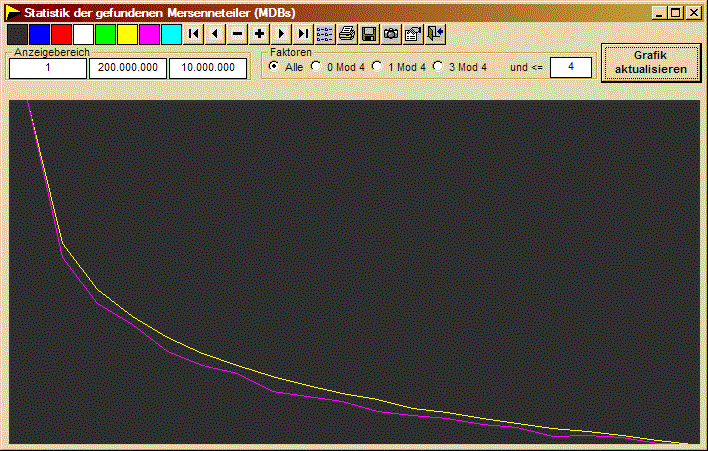This screenshot has width=708, height=451.
Task: Select the yellow color swatch
Action: [x=128, y=34]
